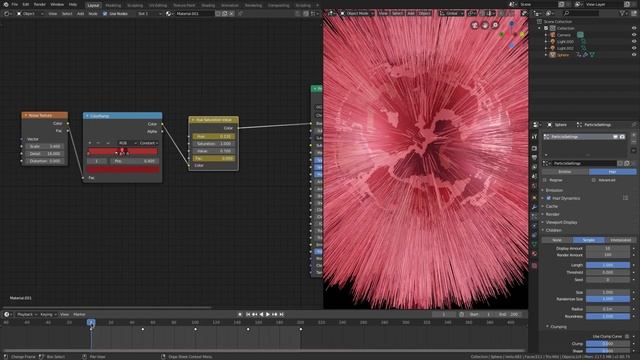Click the ColorRamp red color swatch
Screen dimensions: 640x360
[x=122, y=169]
